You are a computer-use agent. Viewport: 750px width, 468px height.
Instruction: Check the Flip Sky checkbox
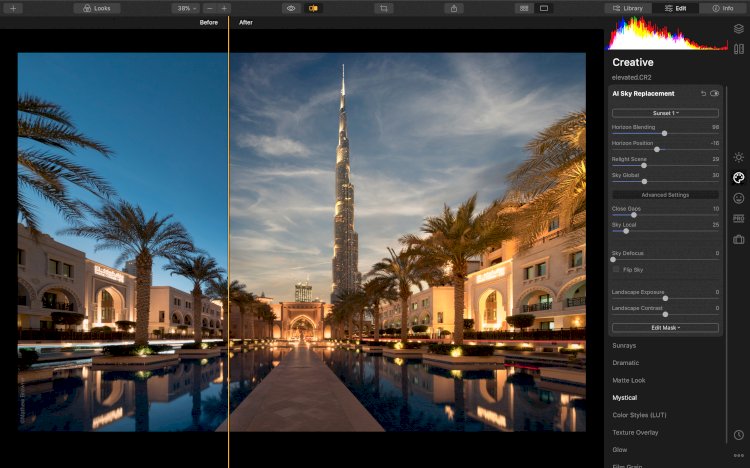(x=616, y=269)
